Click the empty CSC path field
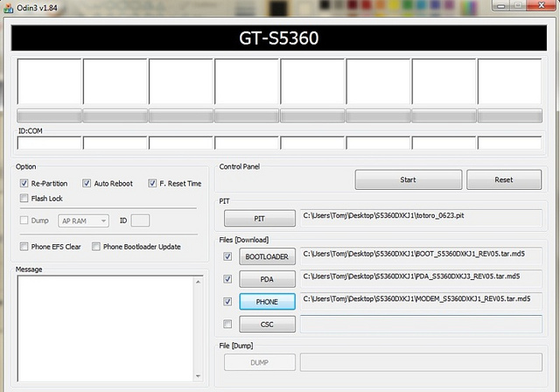This screenshot has width=560, height=392. point(421,324)
